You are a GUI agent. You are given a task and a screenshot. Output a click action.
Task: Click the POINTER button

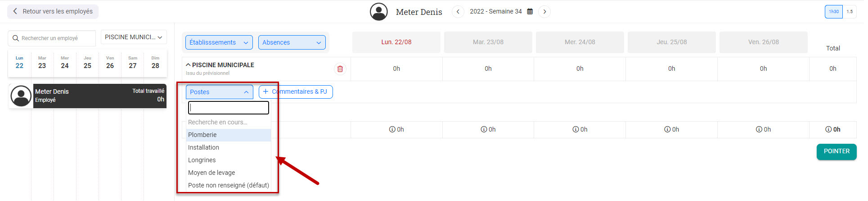pyautogui.click(x=837, y=151)
